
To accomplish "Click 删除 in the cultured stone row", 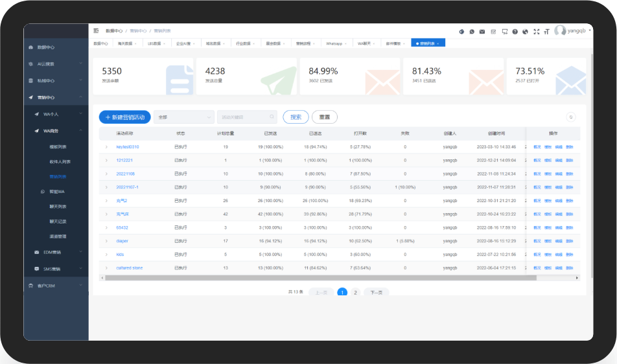I will pyautogui.click(x=570, y=268).
